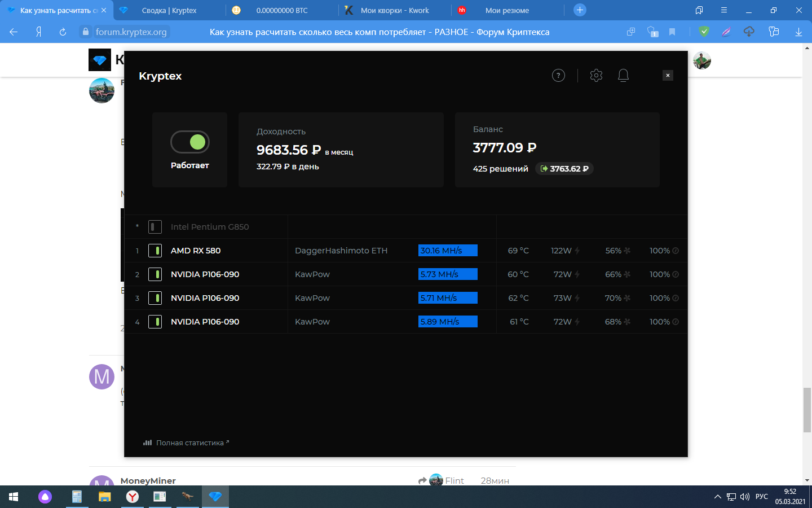Click the page vertical scrollbar thumb

(807, 410)
